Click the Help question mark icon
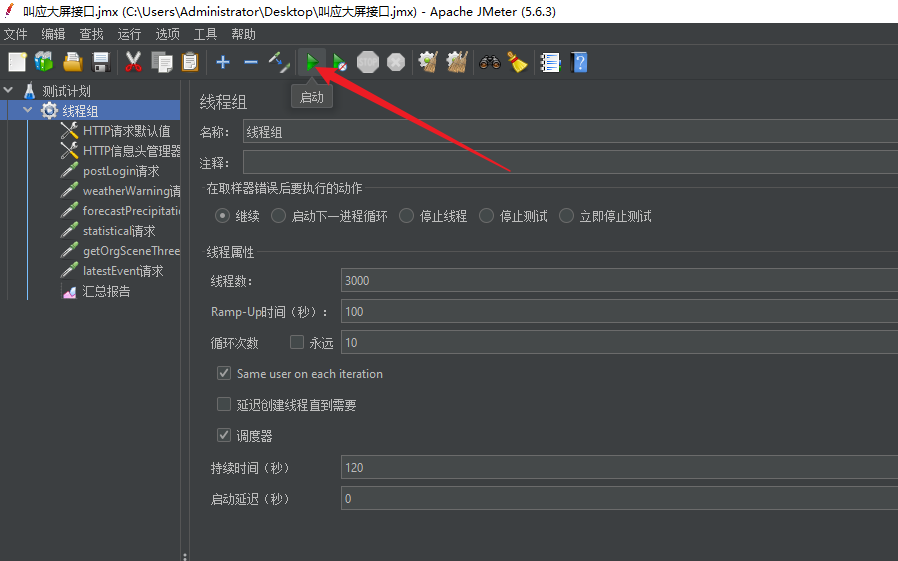This screenshot has width=898, height=561. 579,62
